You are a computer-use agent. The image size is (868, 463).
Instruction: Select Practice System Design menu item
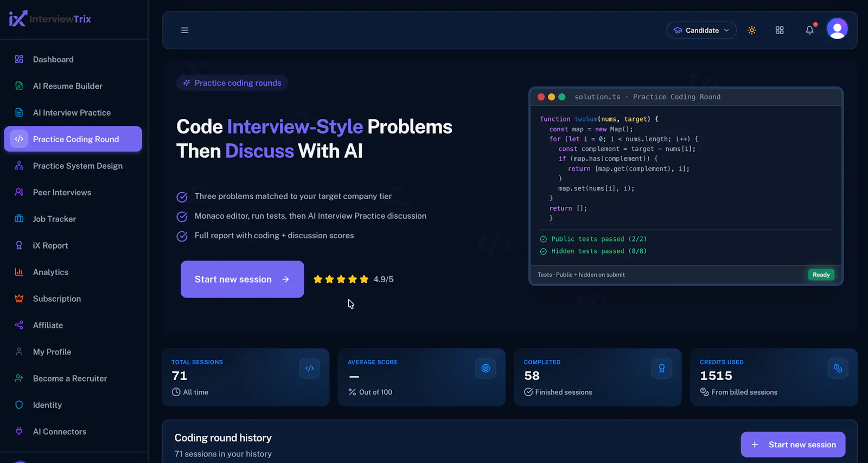(73, 166)
